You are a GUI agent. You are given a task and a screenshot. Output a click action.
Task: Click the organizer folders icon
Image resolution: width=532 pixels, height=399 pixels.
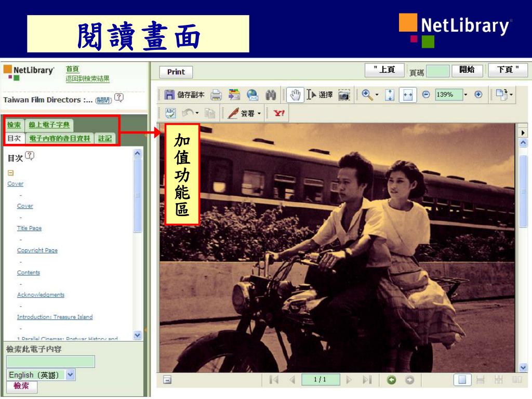coord(234,95)
